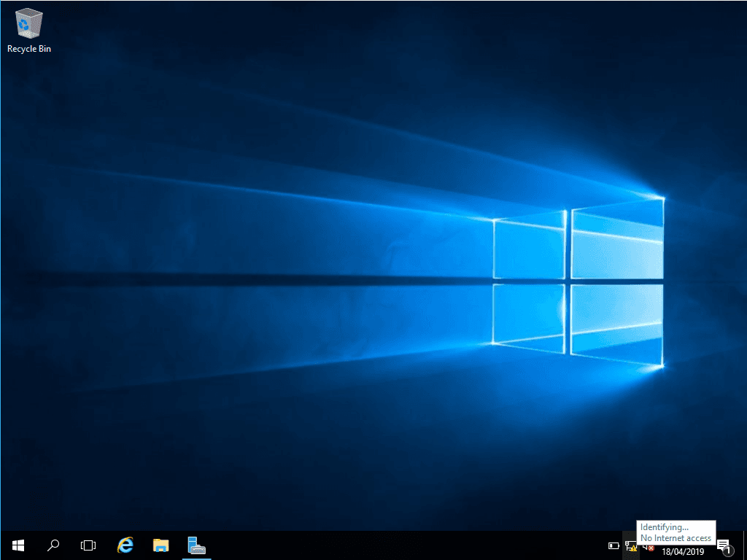Open Task View in taskbar

click(x=88, y=545)
